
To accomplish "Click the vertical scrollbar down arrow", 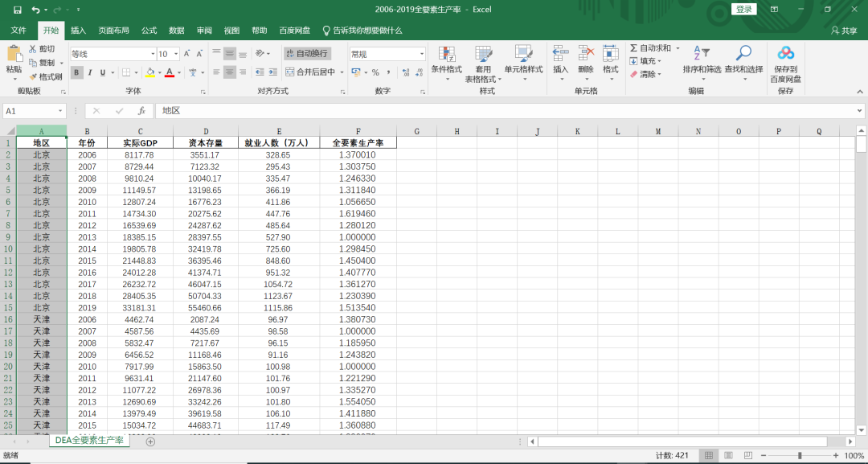I will tap(861, 429).
